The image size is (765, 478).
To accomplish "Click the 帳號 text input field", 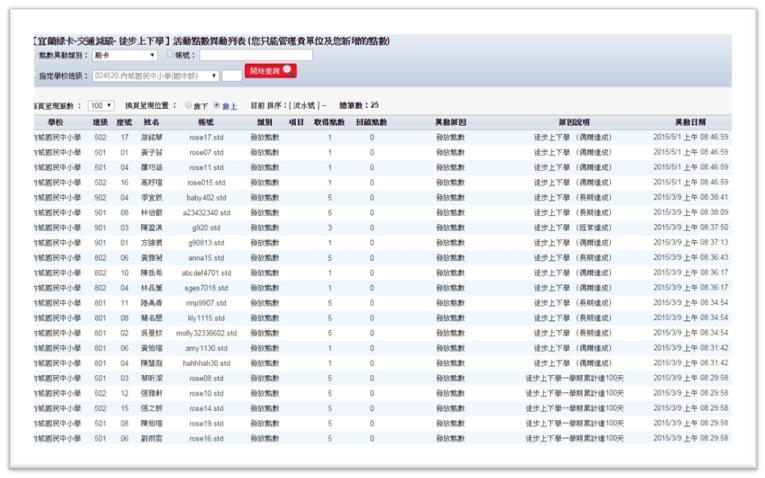I will coord(255,56).
